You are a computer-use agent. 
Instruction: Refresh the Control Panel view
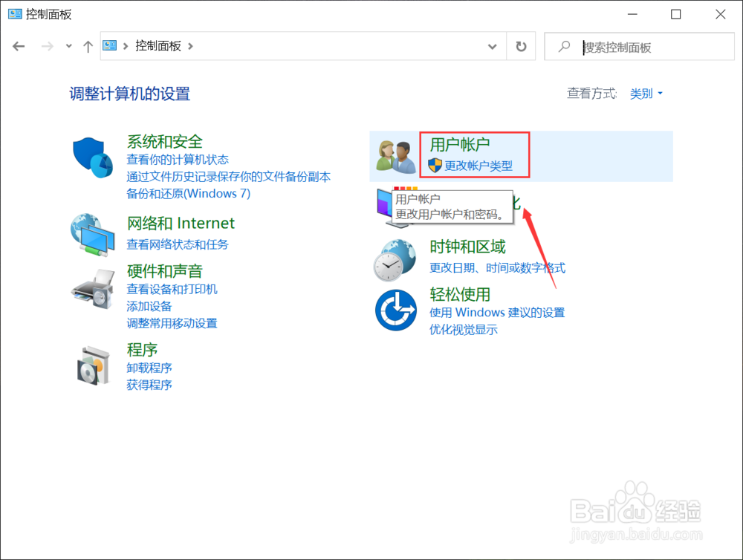[521, 46]
